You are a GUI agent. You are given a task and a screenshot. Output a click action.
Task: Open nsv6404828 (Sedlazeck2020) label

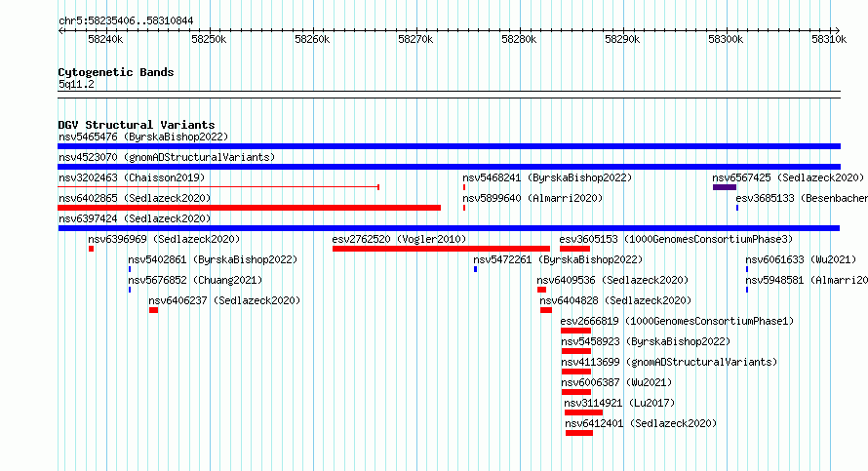[x=615, y=300]
